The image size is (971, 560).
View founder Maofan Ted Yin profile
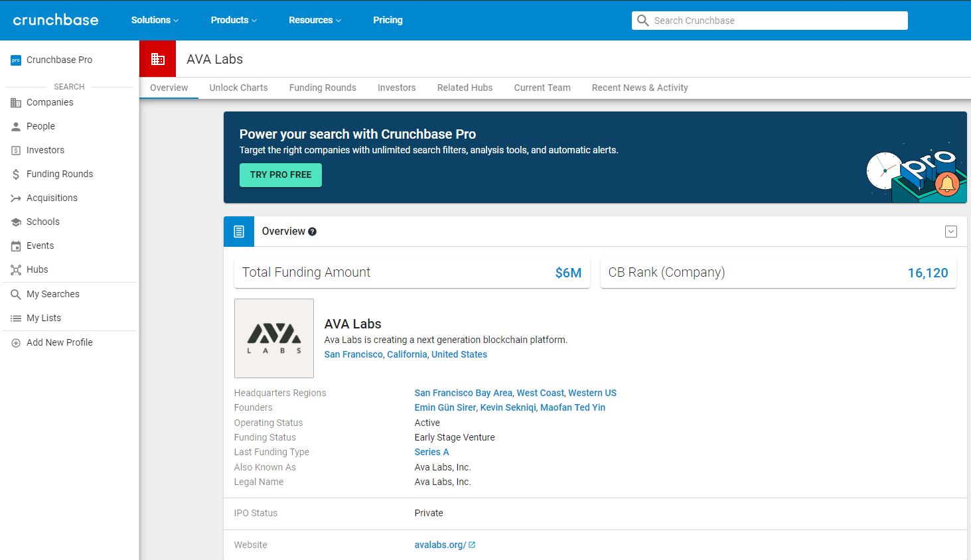[x=573, y=407]
